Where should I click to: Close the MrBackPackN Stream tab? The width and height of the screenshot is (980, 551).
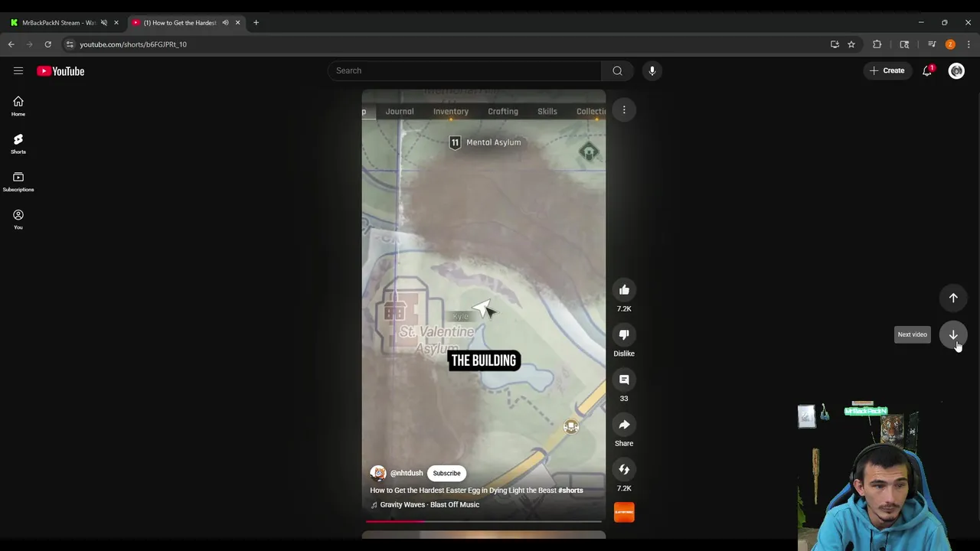[x=116, y=23]
